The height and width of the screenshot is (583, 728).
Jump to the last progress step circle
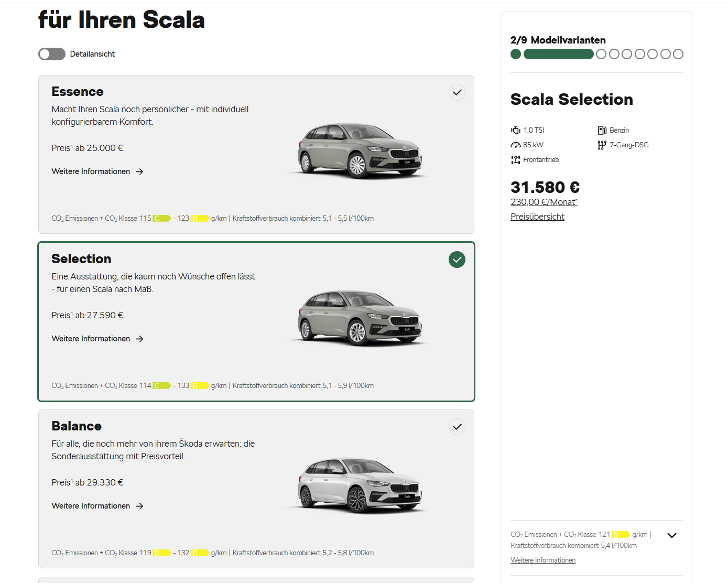pos(678,54)
